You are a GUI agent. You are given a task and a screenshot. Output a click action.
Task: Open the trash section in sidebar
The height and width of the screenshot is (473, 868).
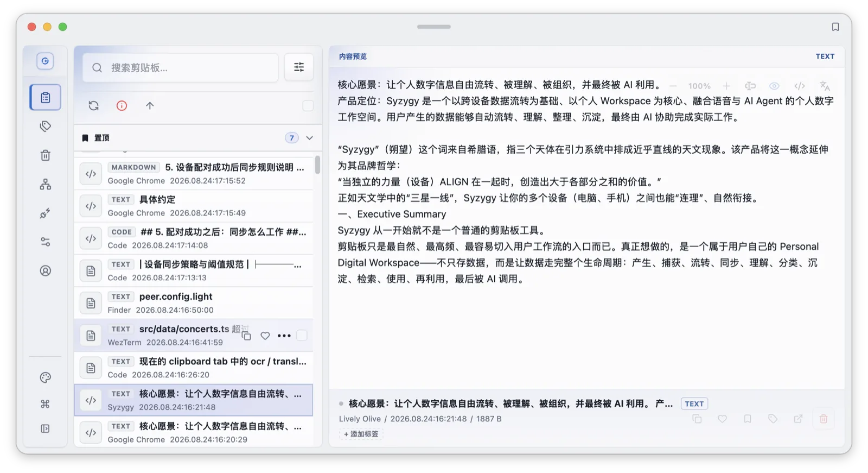point(46,155)
